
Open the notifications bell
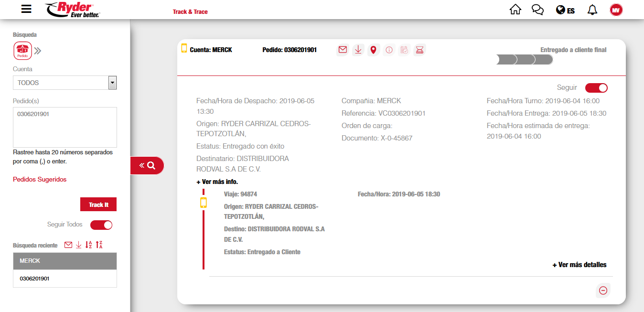pos(592,10)
